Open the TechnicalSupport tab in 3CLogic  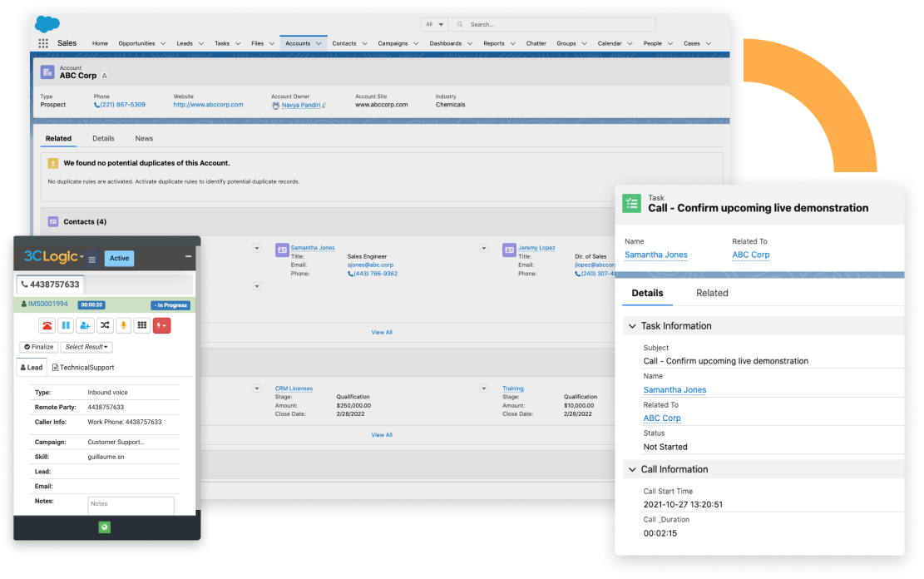[x=83, y=368]
